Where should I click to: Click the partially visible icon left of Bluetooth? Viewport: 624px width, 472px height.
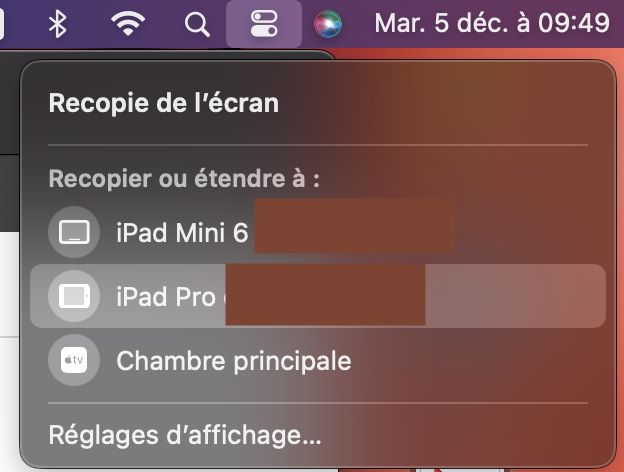(x=3, y=24)
